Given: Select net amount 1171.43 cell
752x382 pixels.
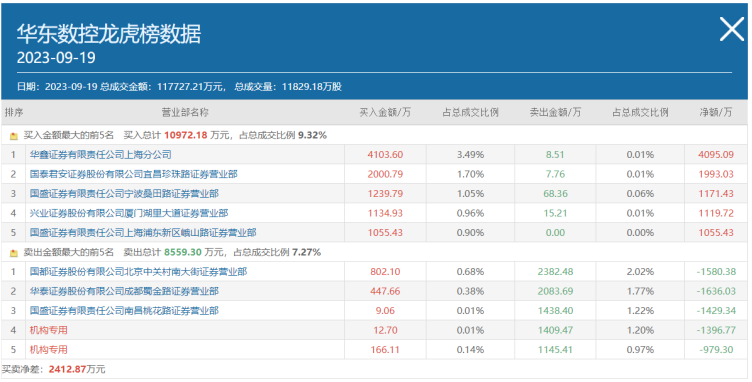Looking at the screenshot, I should (x=716, y=194).
